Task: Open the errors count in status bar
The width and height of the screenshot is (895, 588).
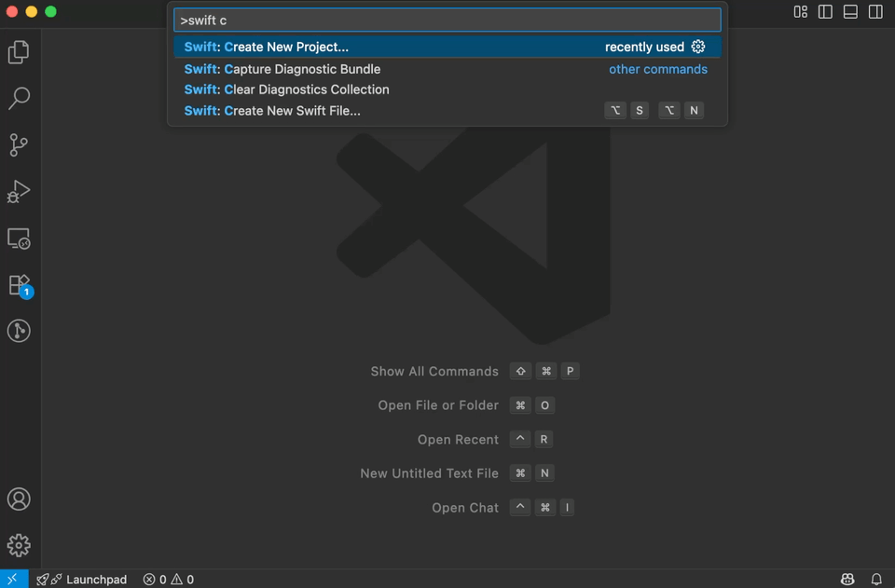Action: [x=155, y=579]
